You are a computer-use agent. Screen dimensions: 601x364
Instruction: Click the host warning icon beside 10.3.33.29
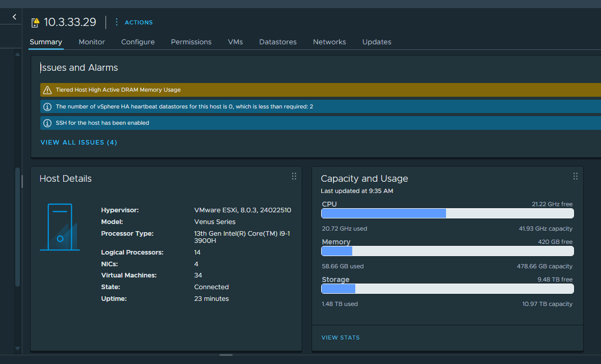35,22
